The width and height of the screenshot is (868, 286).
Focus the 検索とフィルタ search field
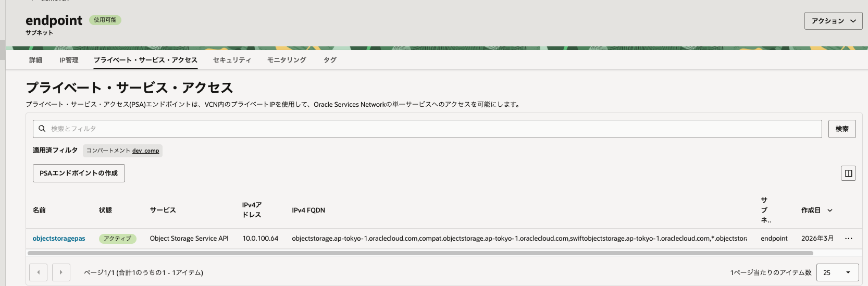pos(432,129)
